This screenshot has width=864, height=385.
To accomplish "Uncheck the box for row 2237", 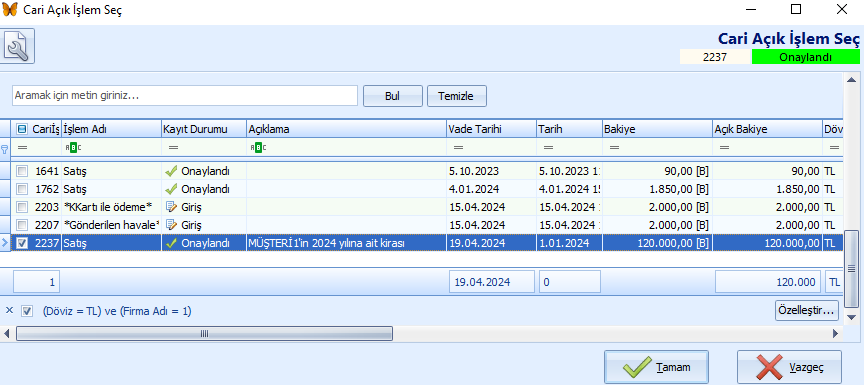I will (x=22, y=243).
